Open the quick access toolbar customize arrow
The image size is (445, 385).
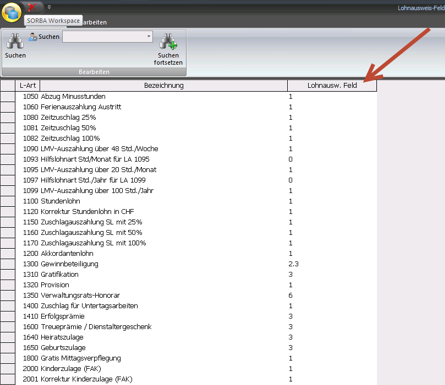[49, 7]
